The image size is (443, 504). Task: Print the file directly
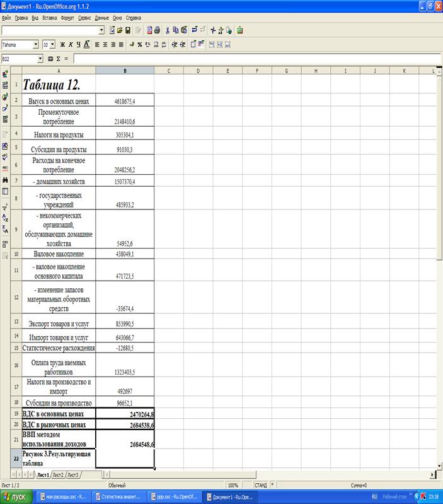click(157, 30)
